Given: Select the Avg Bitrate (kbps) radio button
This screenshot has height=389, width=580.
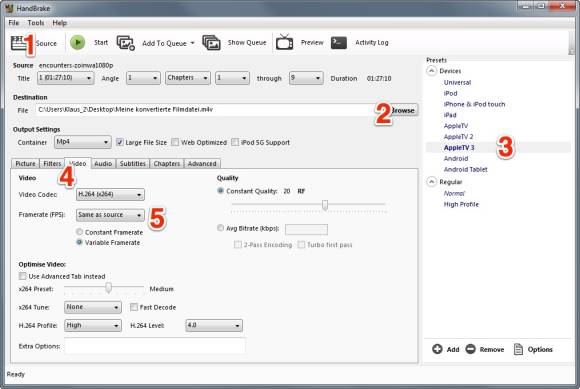Looking at the screenshot, I should click(220, 228).
